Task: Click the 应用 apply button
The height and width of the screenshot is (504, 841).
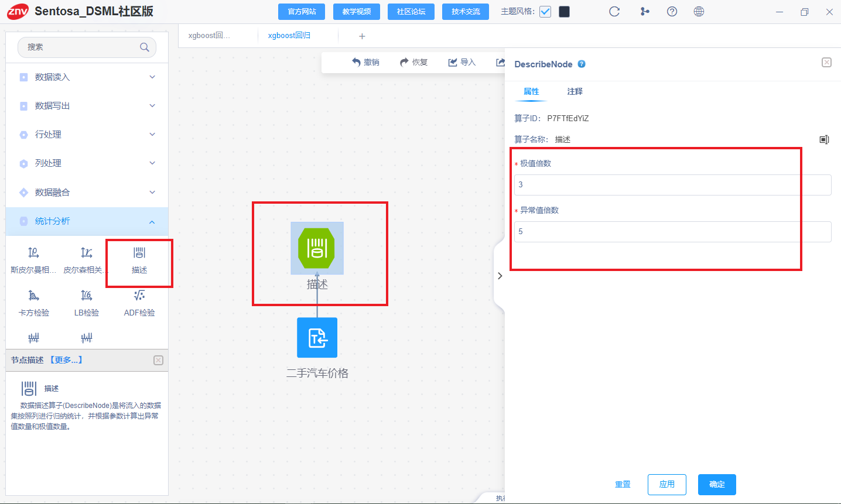Action: 667,485
